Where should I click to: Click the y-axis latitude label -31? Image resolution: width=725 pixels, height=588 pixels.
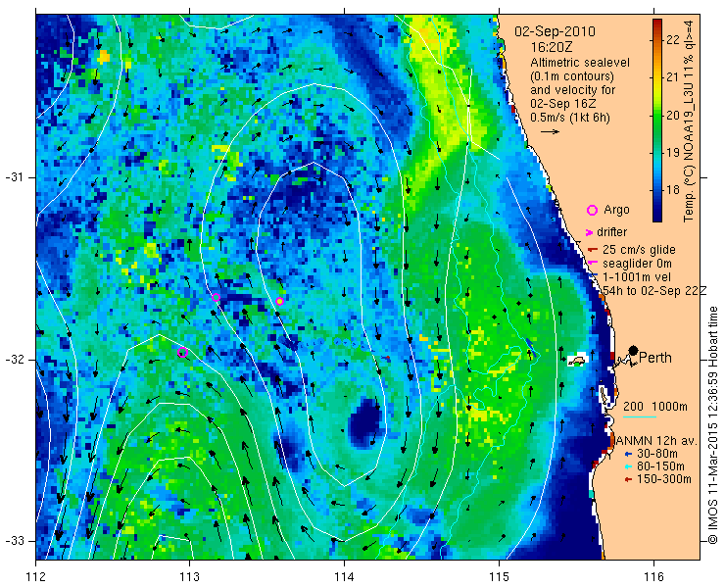tap(14, 177)
